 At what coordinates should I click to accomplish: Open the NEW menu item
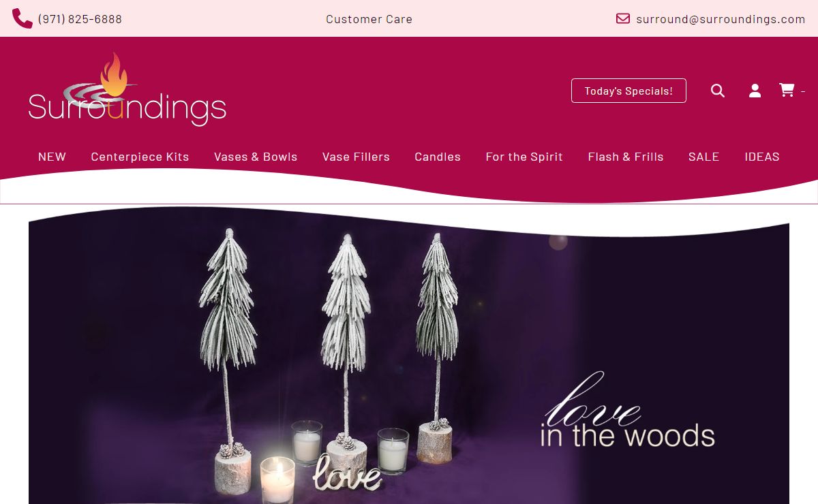pyautogui.click(x=52, y=157)
